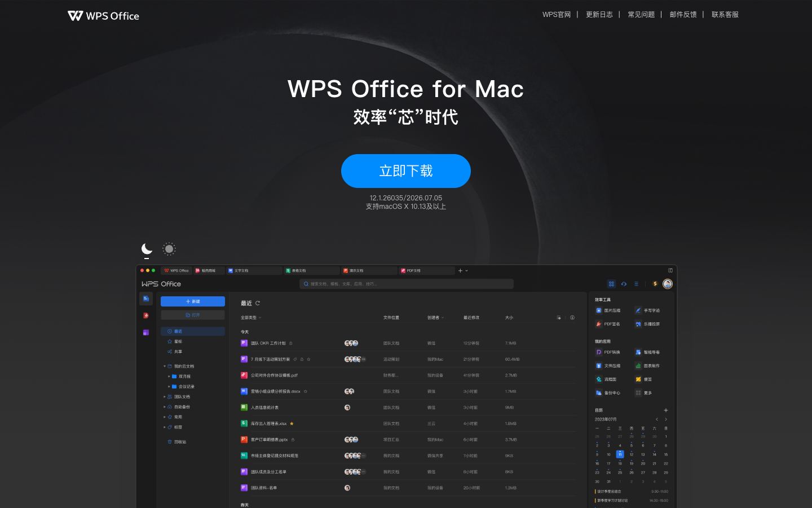Open the 智能导卷 app

click(x=647, y=352)
